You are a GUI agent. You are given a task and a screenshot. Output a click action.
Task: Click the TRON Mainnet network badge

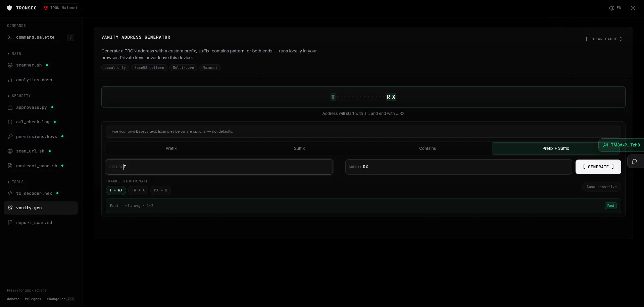pyautogui.click(x=61, y=8)
